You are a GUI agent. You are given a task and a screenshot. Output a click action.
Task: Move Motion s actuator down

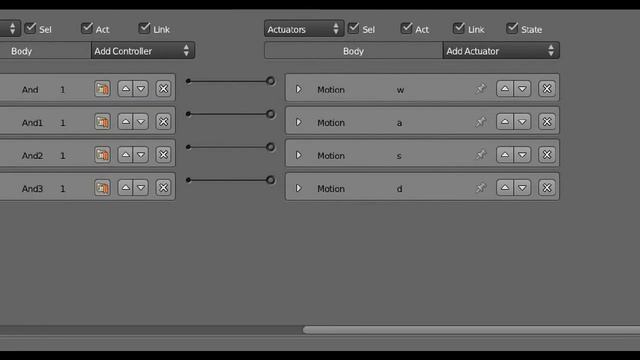(x=522, y=155)
